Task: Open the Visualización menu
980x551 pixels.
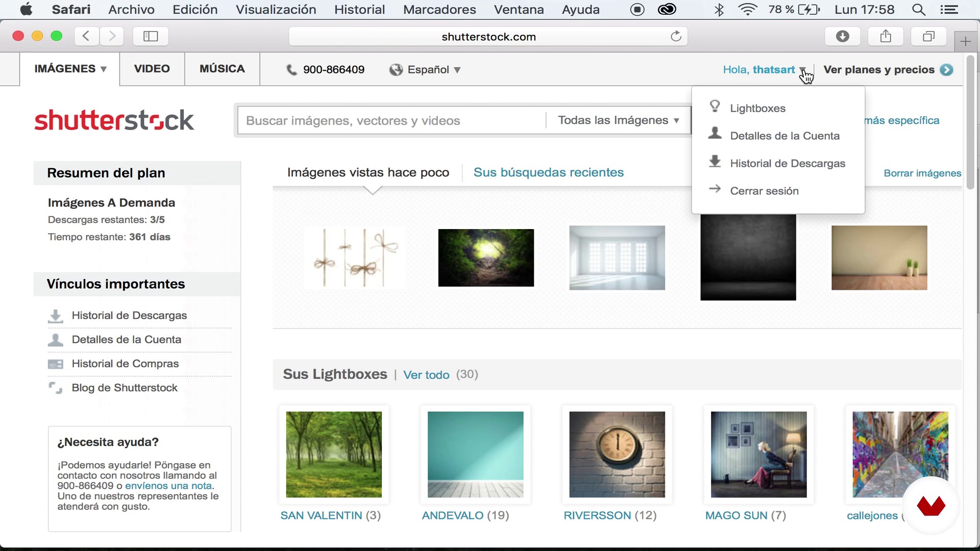Action: click(x=276, y=10)
